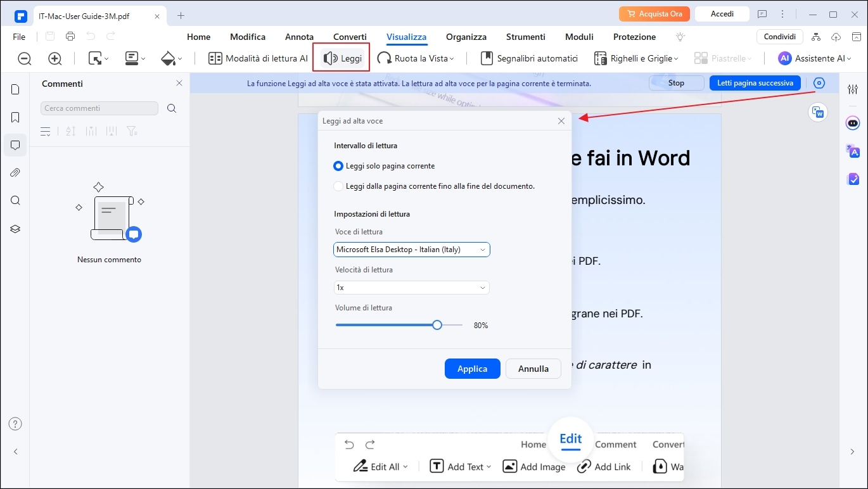Click the filter comments funnel icon
The width and height of the screenshot is (868, 489).
(132, 131)
